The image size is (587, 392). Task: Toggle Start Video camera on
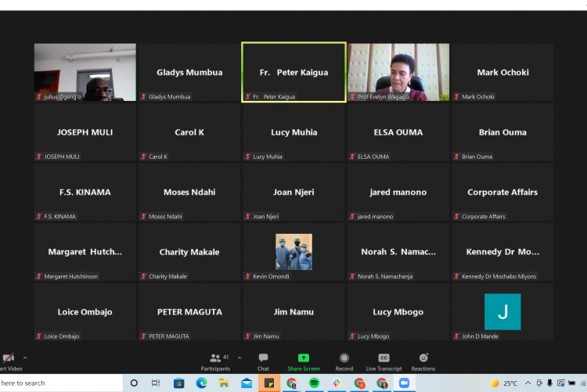(8, 360)
